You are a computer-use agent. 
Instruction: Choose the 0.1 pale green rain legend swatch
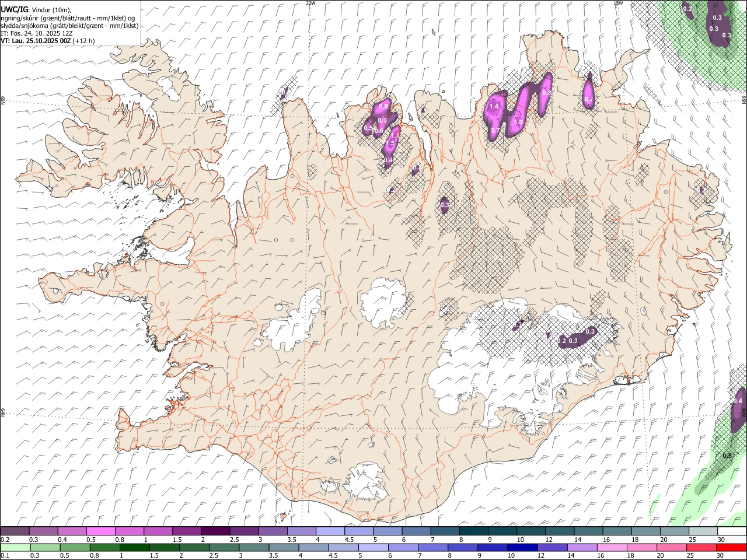point(15,547)
